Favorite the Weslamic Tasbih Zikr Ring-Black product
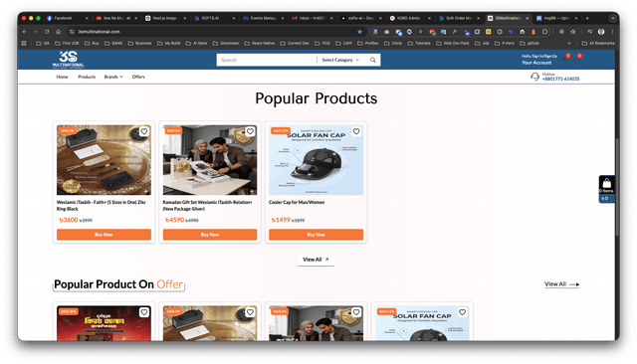Screen dimensions: 637x364 [x=143, y=131]
